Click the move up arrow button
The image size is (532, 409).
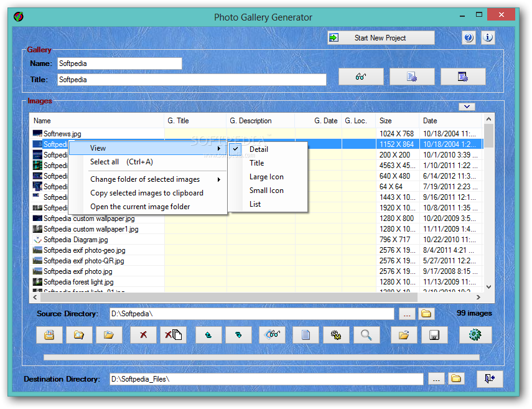coord(208,335)
